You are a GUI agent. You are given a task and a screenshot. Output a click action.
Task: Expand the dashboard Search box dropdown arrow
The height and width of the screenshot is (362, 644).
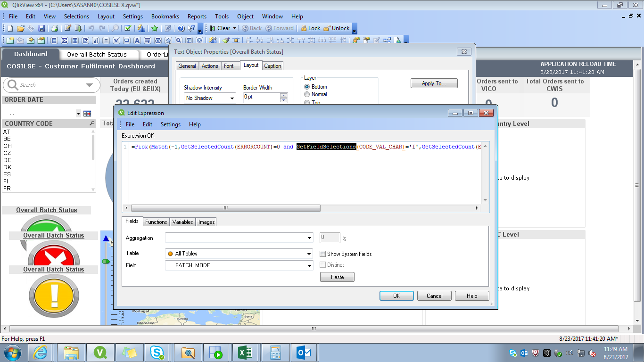click(89, 85)
